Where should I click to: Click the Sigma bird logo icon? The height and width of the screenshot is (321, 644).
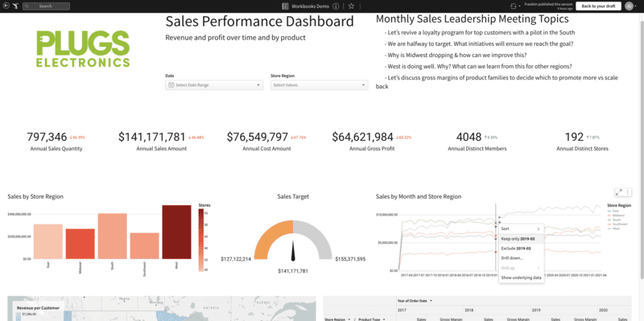(x=15, y=6)
